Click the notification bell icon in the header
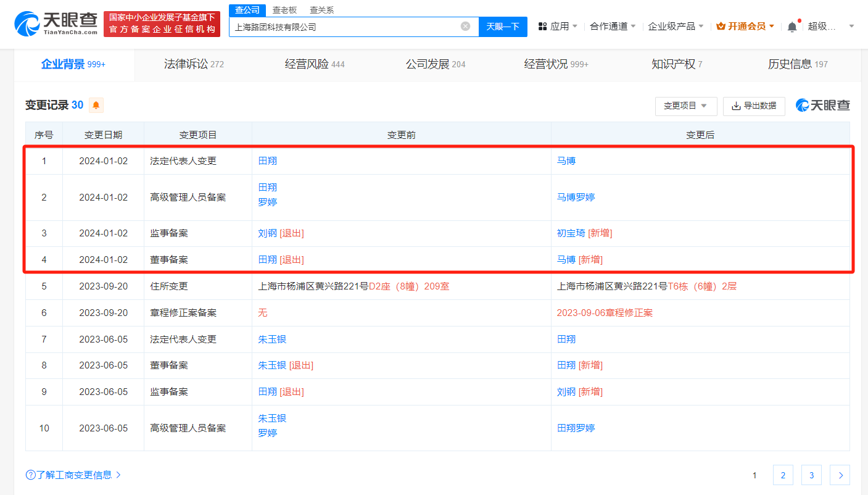Image resolution: width=868 pixels, height=495 pixels. click(792, 27)
